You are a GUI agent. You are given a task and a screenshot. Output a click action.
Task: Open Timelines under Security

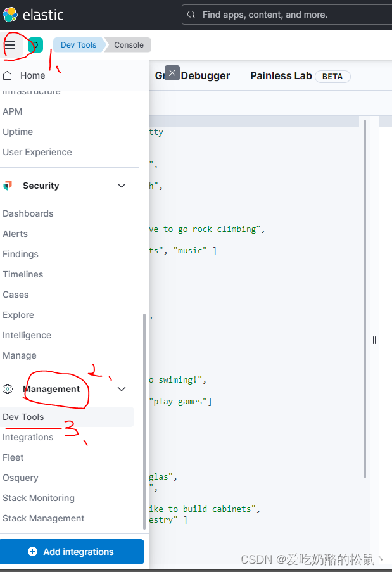click(x=23, y=274)
